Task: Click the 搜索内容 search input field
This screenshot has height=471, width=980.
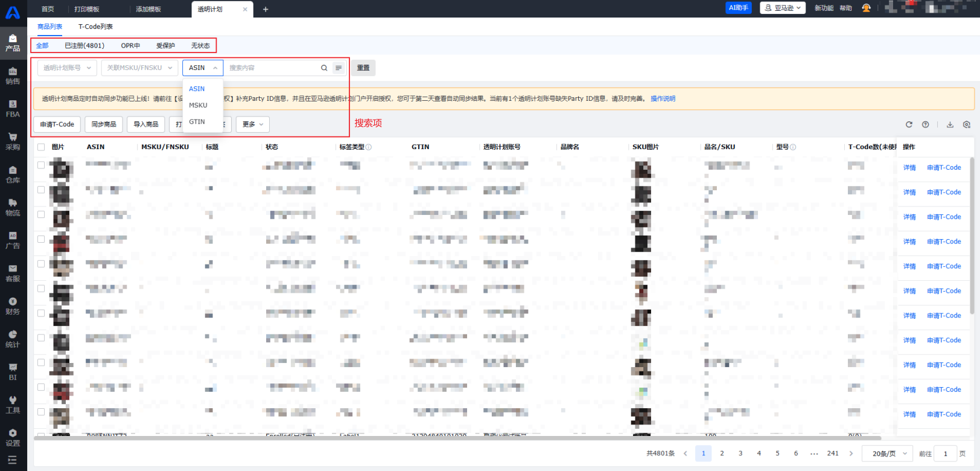Action: [272, 68]
